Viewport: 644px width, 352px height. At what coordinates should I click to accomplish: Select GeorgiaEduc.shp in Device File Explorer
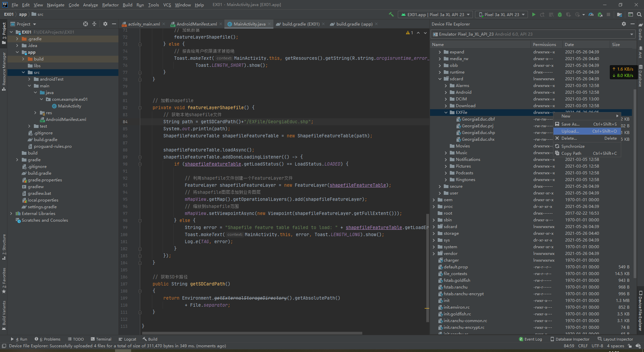coord(478,133)
